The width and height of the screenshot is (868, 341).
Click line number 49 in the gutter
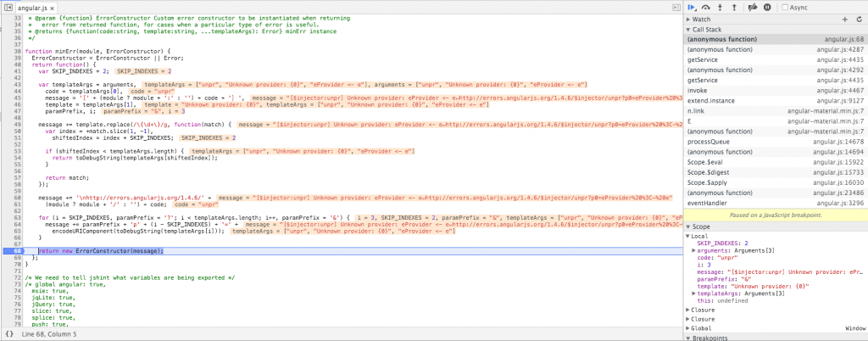17,125
